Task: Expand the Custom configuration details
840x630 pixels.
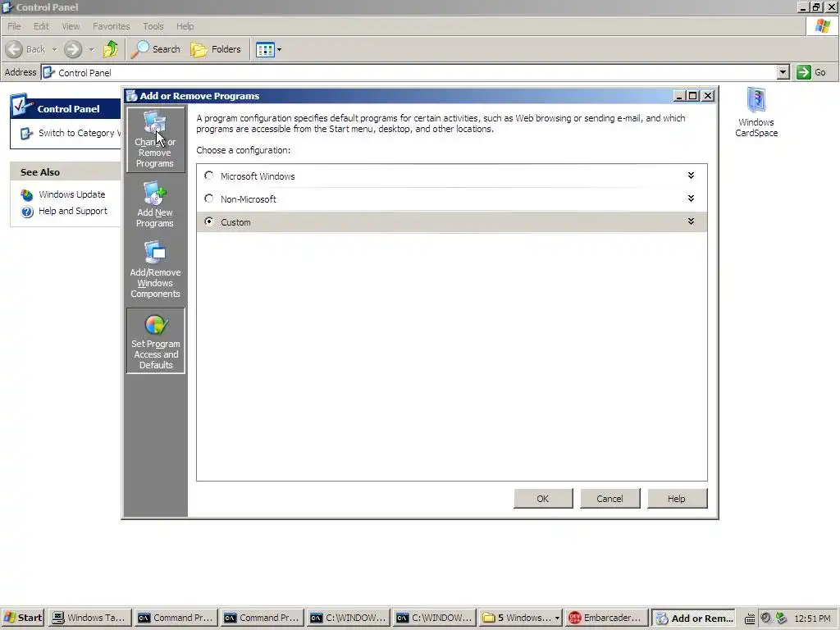Action: click(x=691, y=221)
